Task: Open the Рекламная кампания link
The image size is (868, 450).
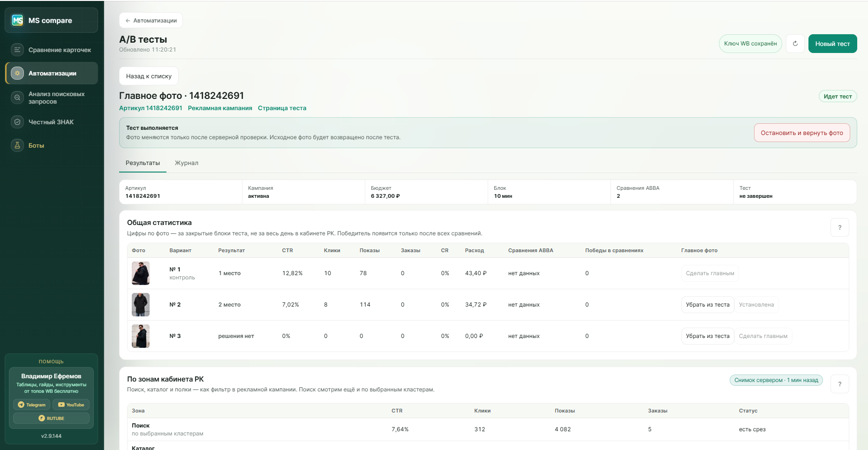Action: [220, 108]
